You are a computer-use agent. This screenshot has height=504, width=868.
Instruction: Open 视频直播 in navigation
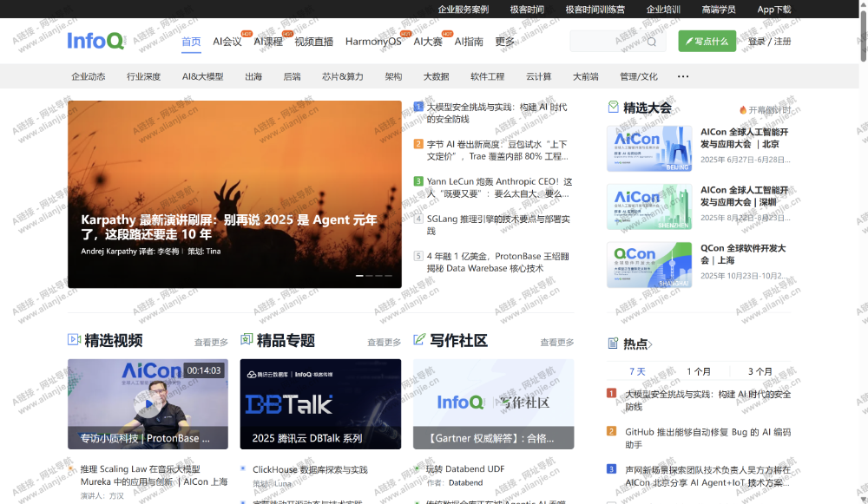click(314, 42)
